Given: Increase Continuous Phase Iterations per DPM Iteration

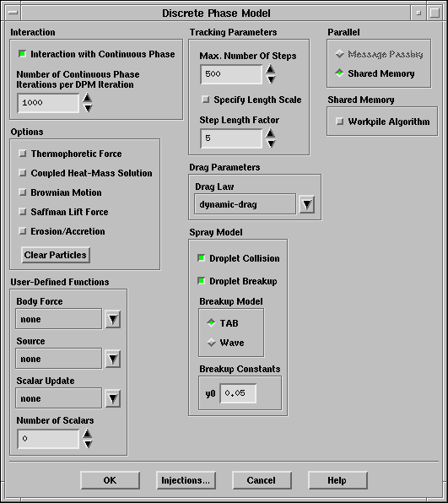Looking at the screenshot, I should click(x=88, y=98).
